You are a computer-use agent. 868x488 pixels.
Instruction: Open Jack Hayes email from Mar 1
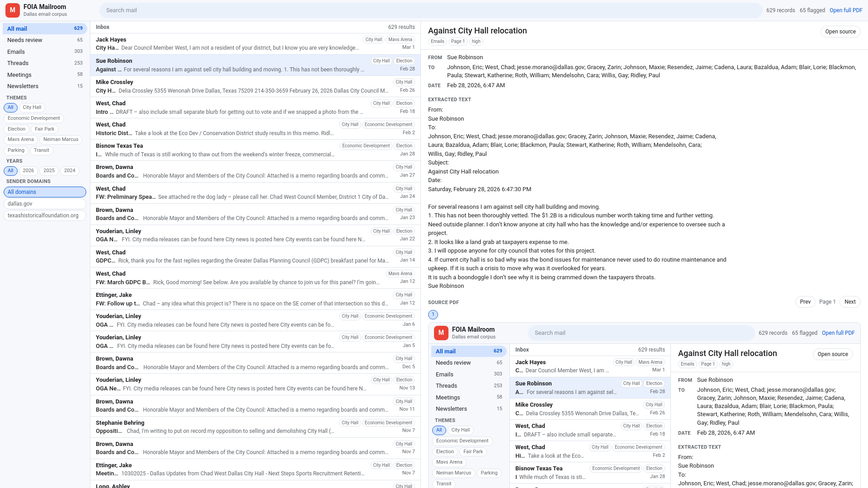pyautogui.click(x=255, y=44)
